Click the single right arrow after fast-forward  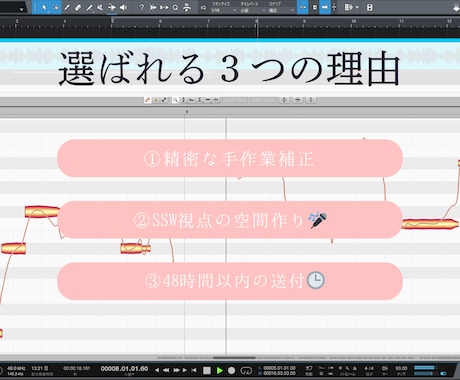tap(185, 370)
